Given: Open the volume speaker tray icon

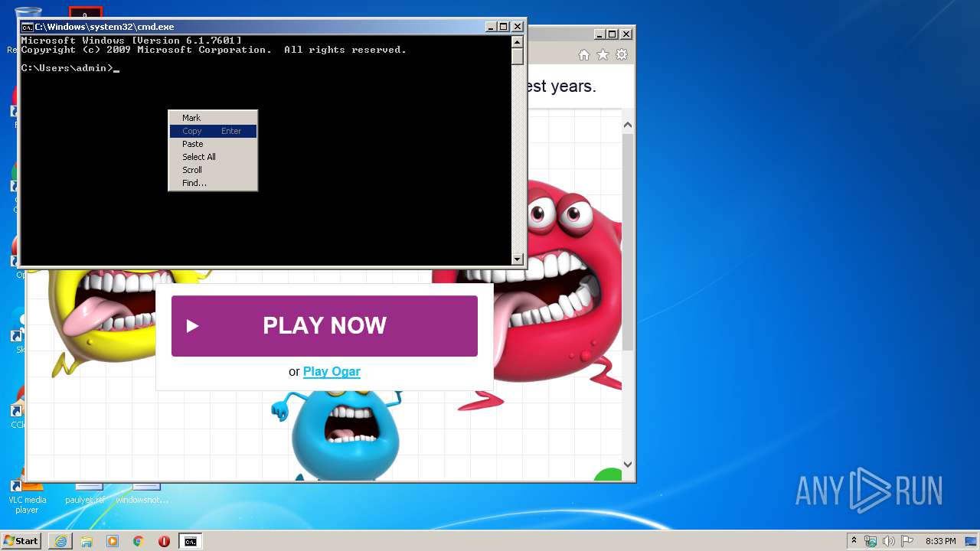Looking at the screenshot, I should pos(889,541).
